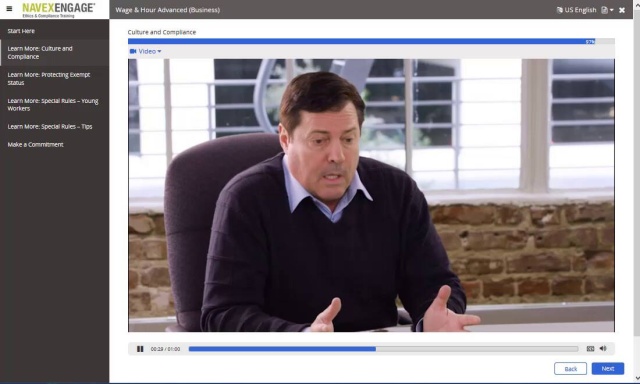Click the video frame to toggle playback
This screenshot has width=640, height=384.
click(x=371, y=195)
